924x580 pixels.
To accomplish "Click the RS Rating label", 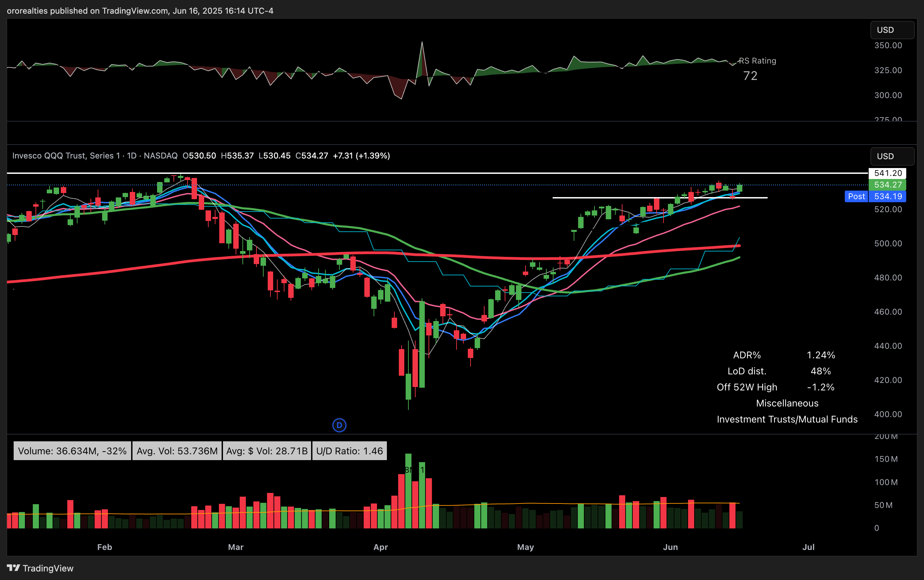I will coord(757,60).
